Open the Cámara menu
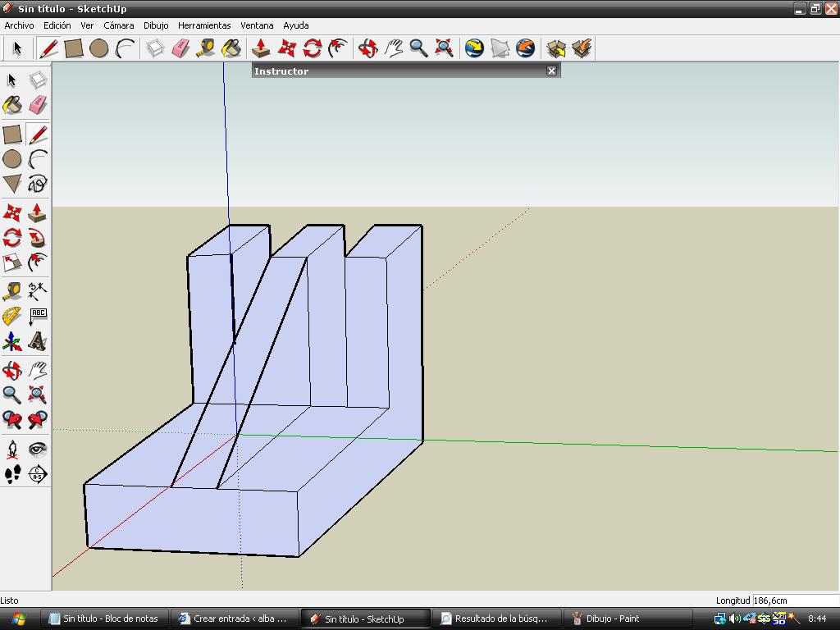 (118, 25)
